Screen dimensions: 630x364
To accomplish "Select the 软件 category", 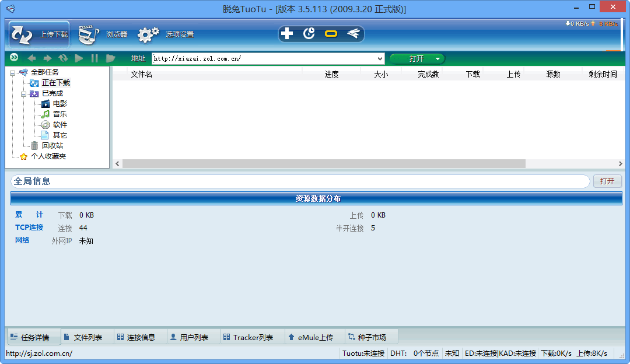I will pyautogui.click(x=60, y=125).
